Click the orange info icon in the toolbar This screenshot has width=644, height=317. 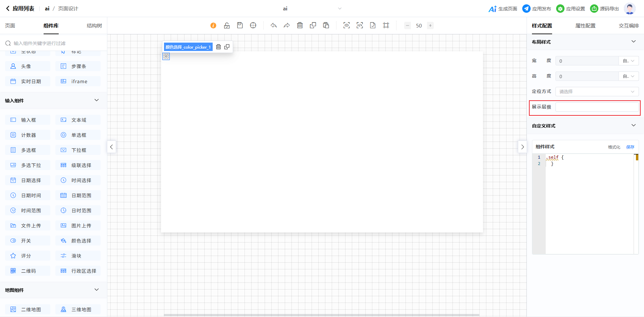coord(213,25)
